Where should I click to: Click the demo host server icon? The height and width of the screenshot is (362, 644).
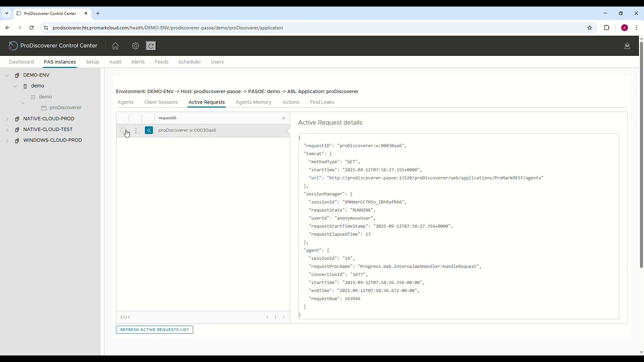(x=25, y=86)
